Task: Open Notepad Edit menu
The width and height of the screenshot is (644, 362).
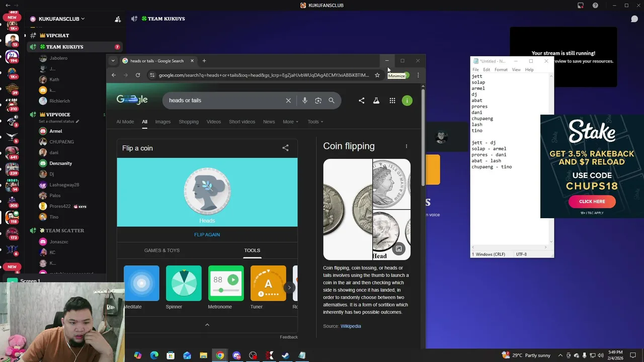Action: point(487,69)
